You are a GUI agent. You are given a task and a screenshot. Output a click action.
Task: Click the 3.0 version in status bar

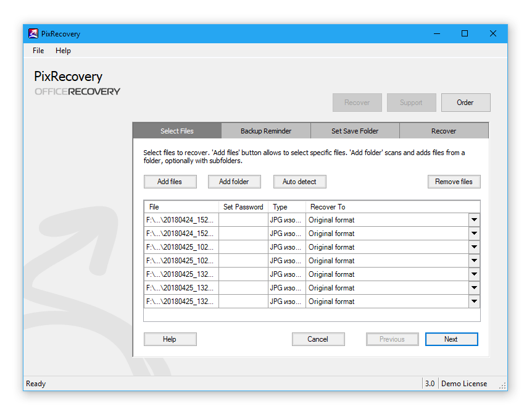click(430, 384)
